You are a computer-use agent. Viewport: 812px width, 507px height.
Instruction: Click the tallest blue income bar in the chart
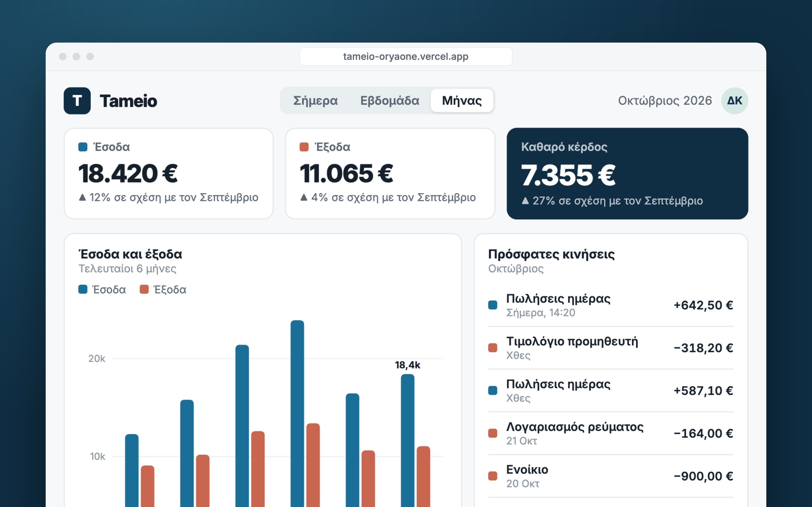point(297,413)
